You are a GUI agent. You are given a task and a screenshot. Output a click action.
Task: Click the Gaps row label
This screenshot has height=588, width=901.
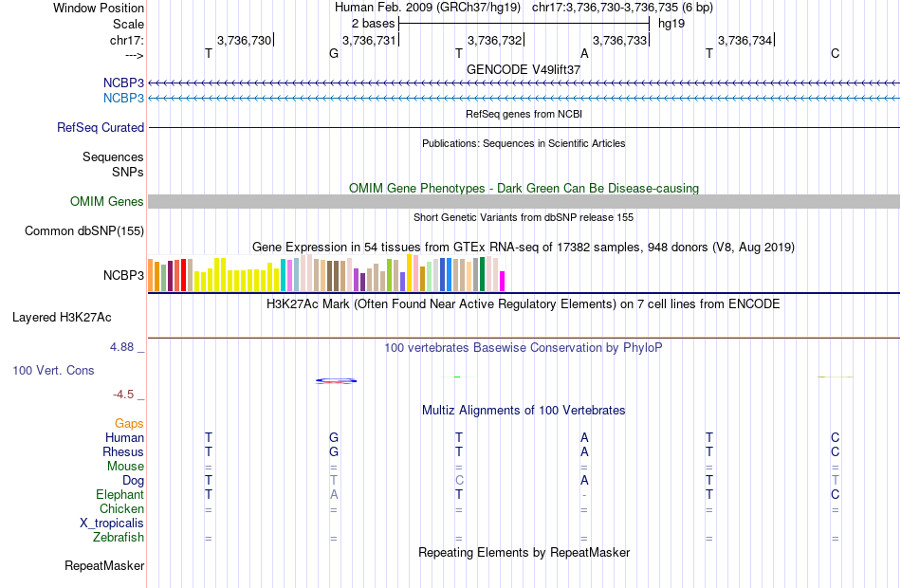pos(129,424)
